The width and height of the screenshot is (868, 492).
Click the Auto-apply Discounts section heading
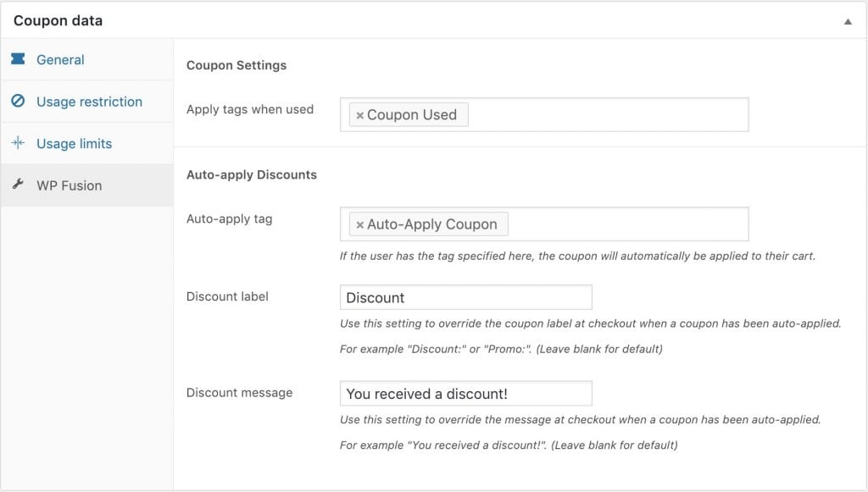[251, 174]
